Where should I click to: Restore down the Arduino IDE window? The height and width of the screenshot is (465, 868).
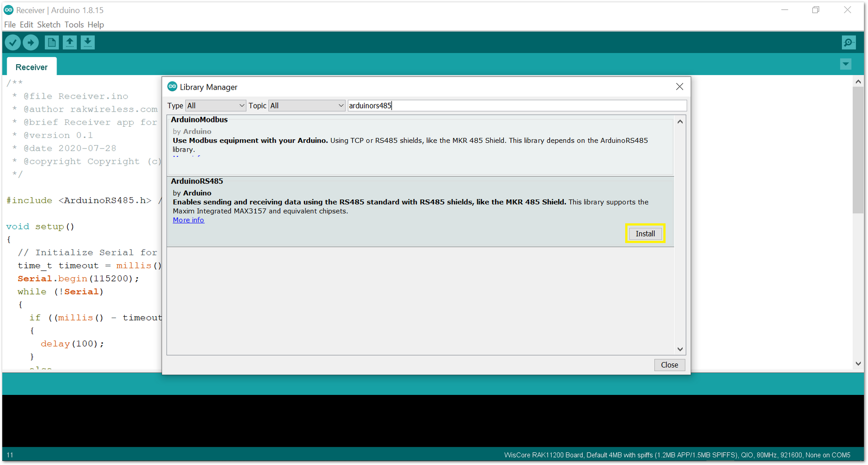(x=816, y=10)
